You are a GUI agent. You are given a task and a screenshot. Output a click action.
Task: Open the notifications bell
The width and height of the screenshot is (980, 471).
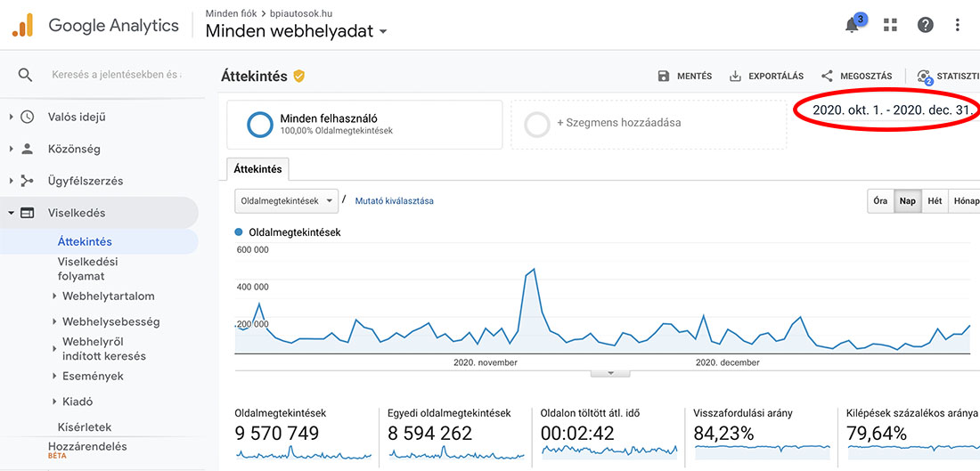852,26
